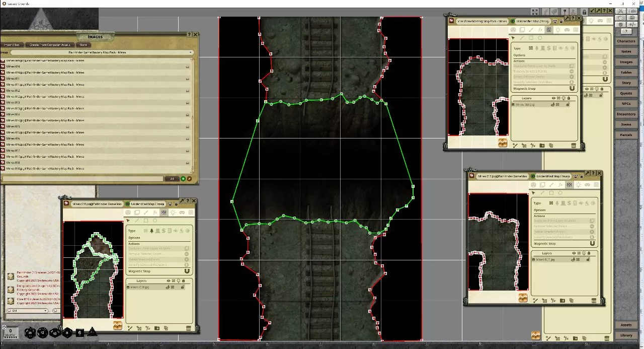The width and height of the screenshot is (644, 349).
Task: Roll the d4 pyramid die icon
Action: pos(92,332)
